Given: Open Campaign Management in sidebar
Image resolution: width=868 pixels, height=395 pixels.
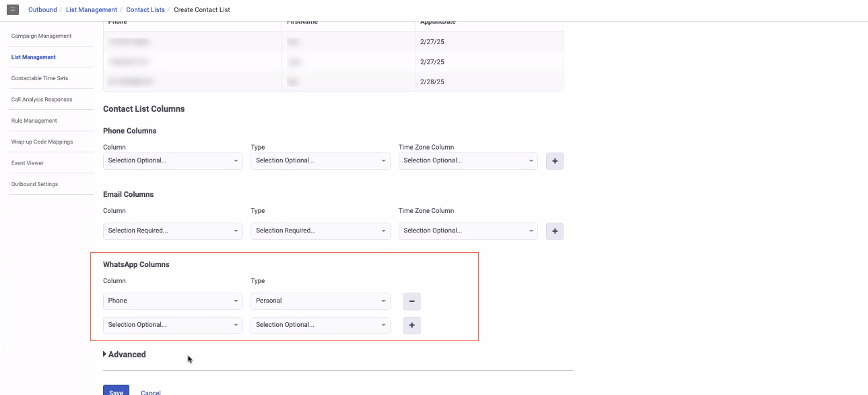Looking at the screenshot, I should [x=41, y=36].
